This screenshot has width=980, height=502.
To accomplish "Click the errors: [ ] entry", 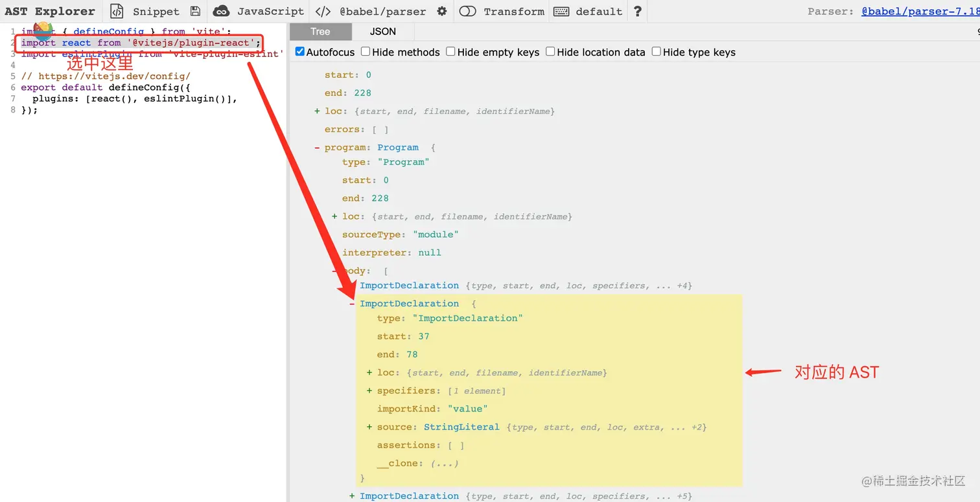I will pos(356,130).
